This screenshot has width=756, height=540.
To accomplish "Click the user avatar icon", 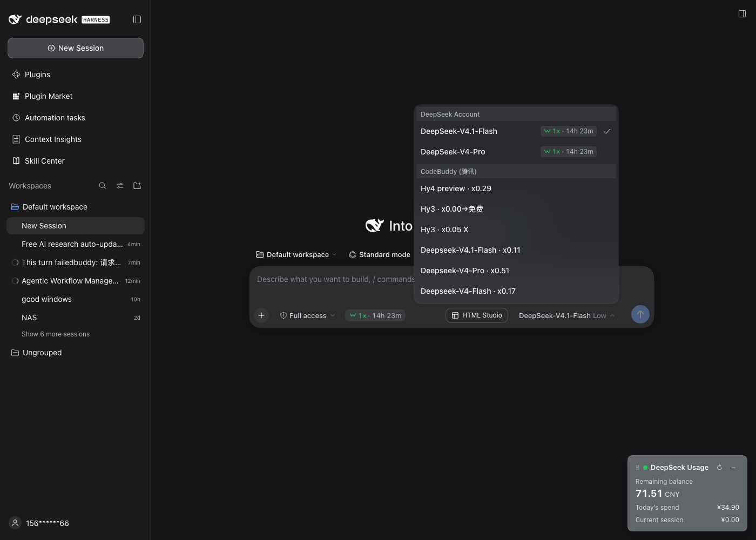I will [15, 523].
